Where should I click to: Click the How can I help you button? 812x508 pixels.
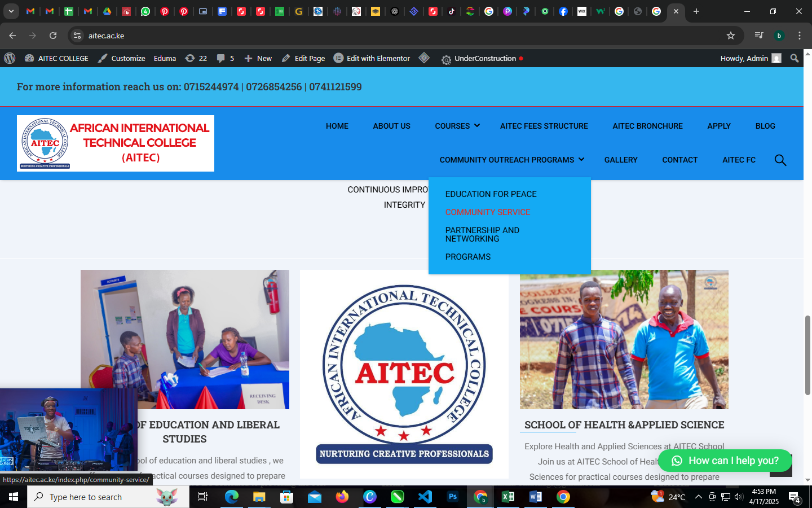click(725, 461)
